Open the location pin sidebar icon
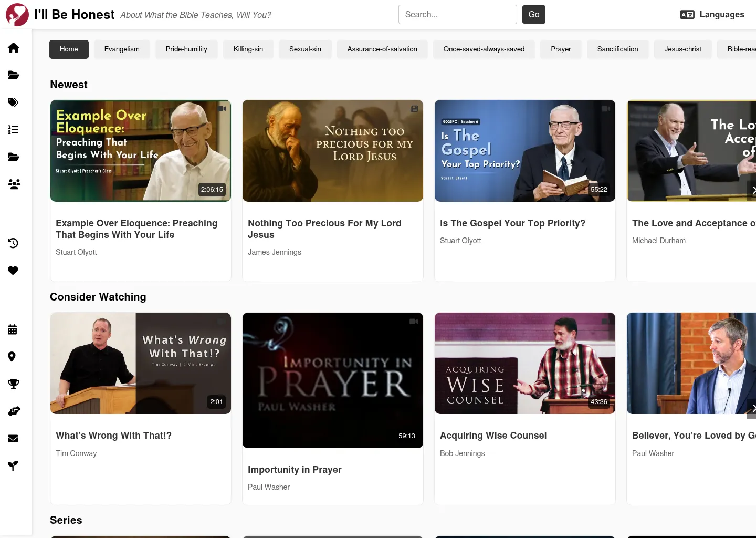Image resolution: width=756 pixels, height=538 pixels. pyautogui.click(x=12, y=357)
